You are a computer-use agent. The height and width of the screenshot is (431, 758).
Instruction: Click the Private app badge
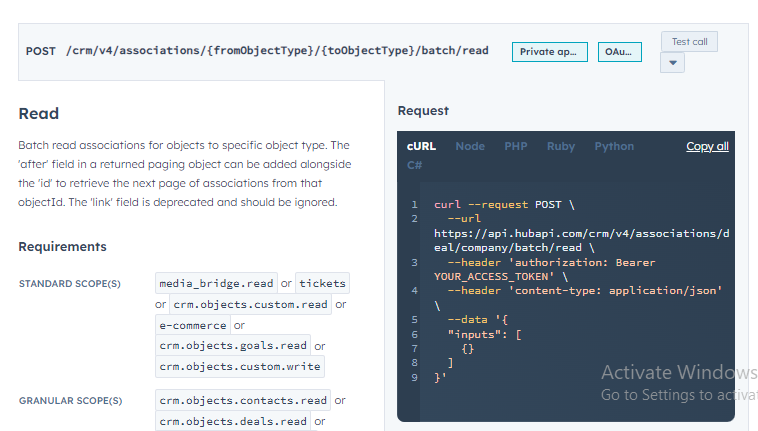[550, 52]
